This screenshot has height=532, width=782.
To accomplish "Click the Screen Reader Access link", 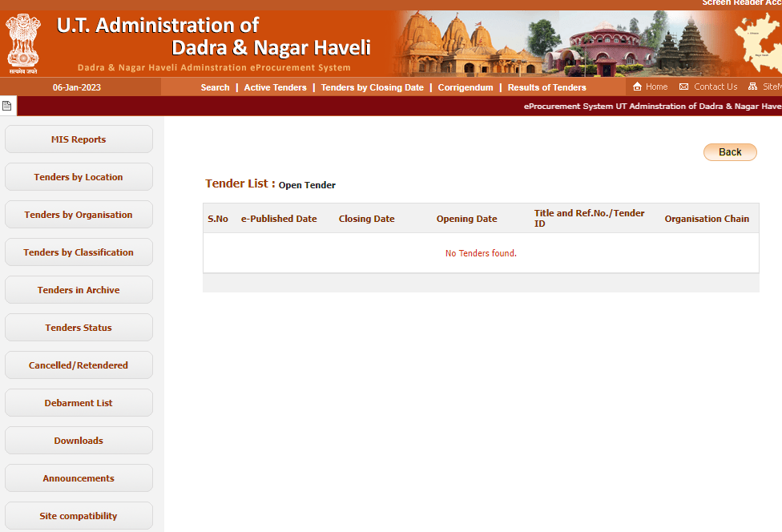I will (x=741, y=3).
